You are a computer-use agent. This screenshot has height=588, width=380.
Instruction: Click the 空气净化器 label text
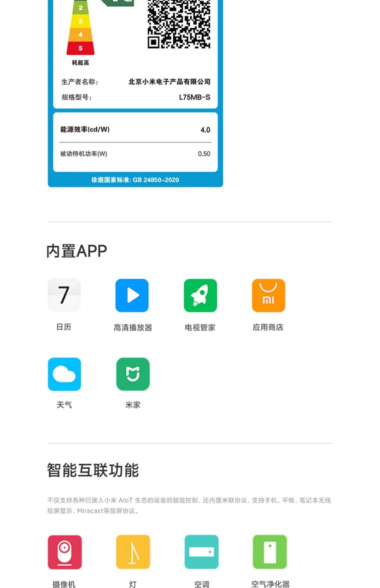tap(270, 584)
